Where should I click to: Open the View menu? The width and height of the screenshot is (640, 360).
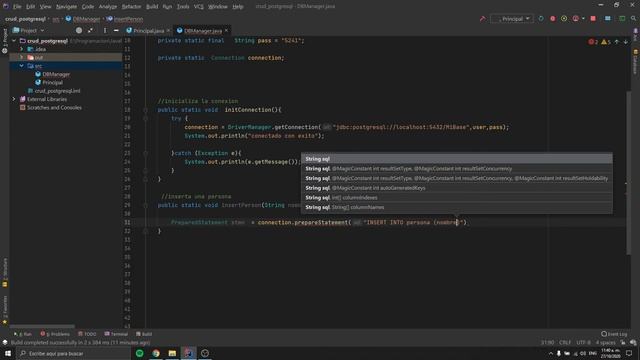point(45,7)
